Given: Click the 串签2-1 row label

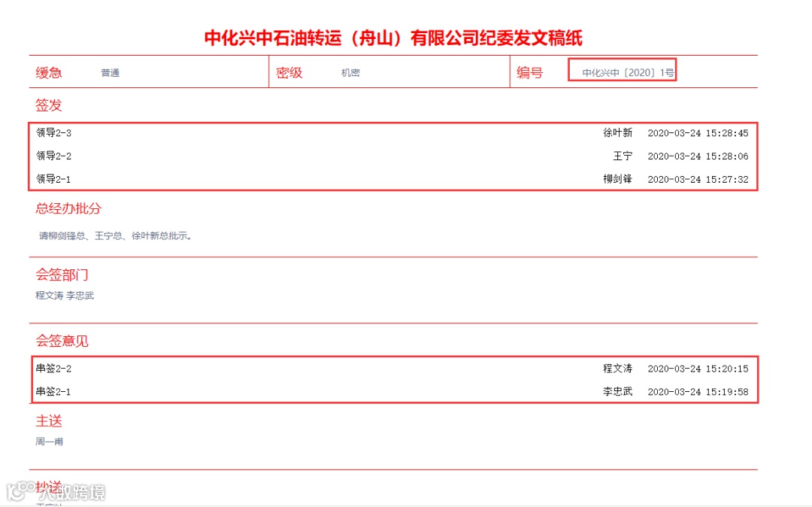Looking at the screenshot, I should coord(53,392).
